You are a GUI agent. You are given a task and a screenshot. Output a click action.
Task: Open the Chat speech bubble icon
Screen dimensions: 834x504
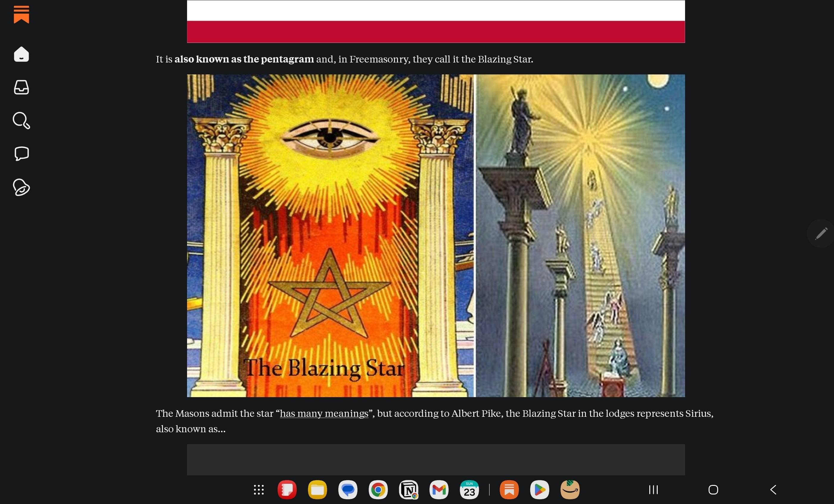pos(21,154)
